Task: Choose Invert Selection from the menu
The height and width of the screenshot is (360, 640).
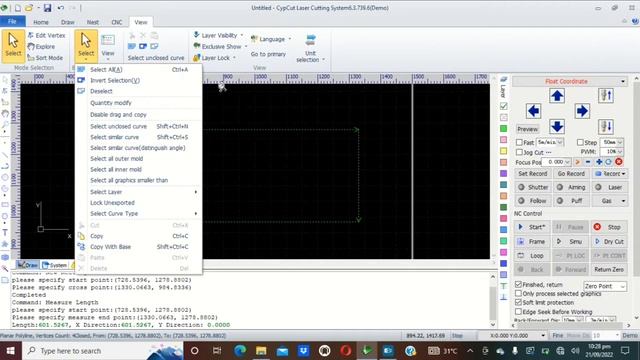Action: [138, 80]
